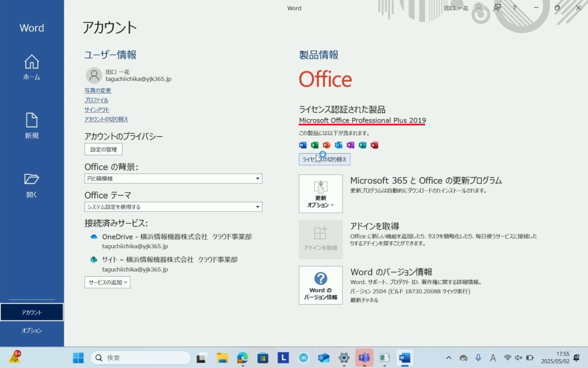
Task: Open the 開く (Open) file page
Action: tap(32, 186)
